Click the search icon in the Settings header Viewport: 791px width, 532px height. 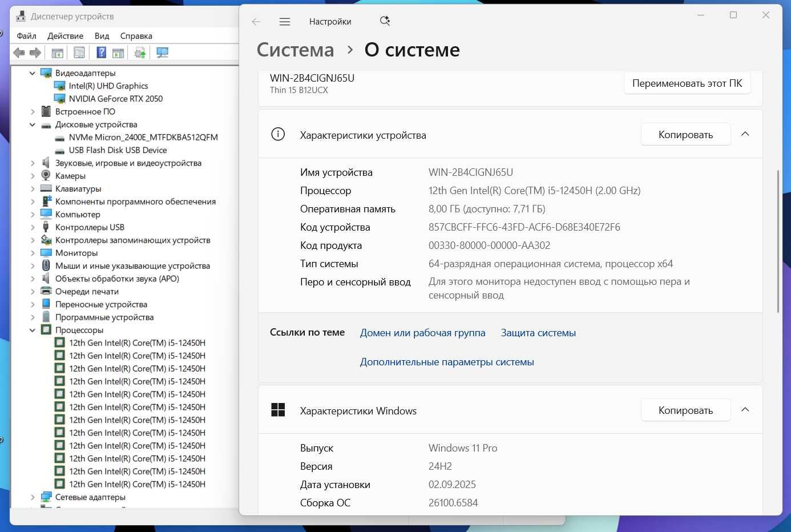tap(385, 21)
